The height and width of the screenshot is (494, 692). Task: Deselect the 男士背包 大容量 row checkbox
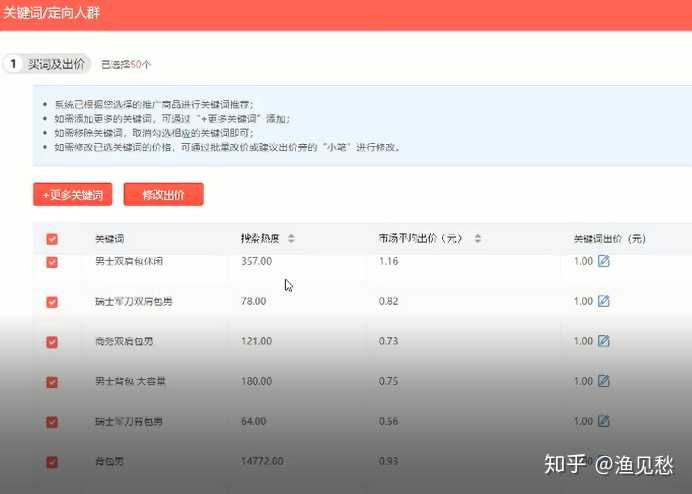[52, 382]
